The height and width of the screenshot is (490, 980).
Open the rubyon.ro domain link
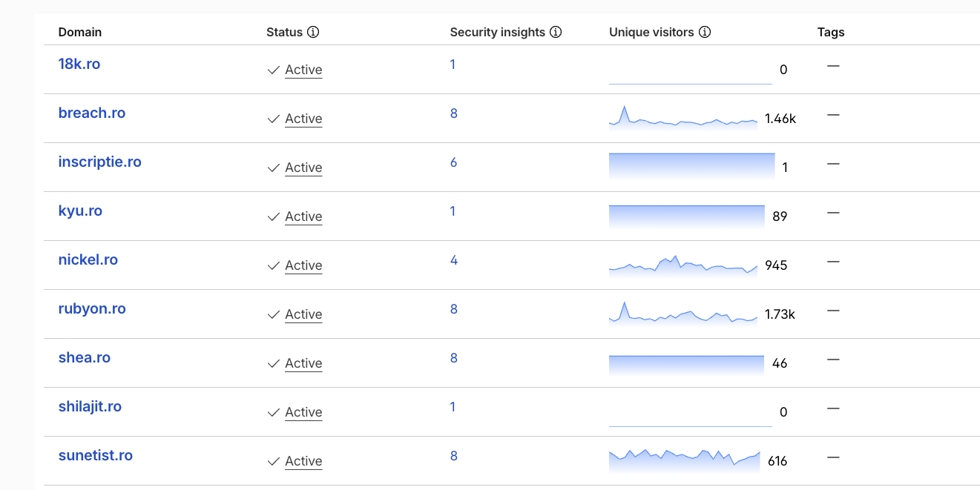(92, 308)
